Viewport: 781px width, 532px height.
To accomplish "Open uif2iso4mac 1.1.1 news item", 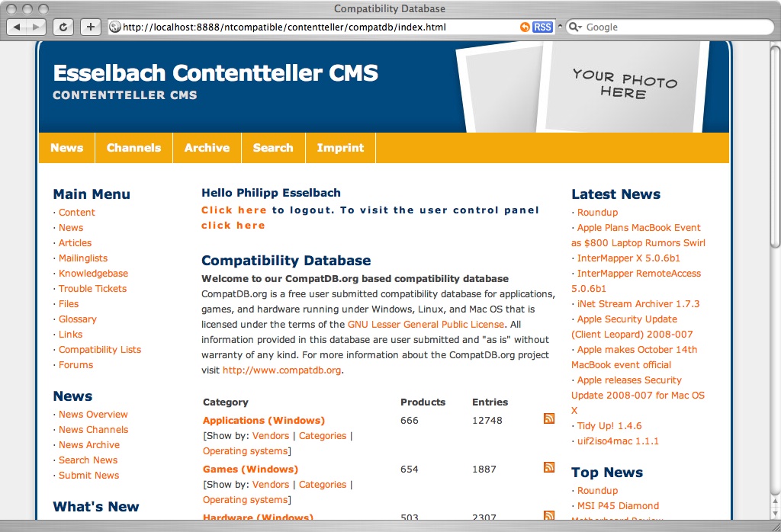I will coord(618,441).
